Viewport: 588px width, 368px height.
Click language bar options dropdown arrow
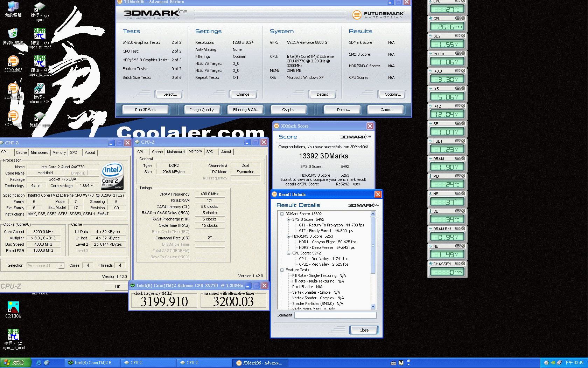(408, 364)
